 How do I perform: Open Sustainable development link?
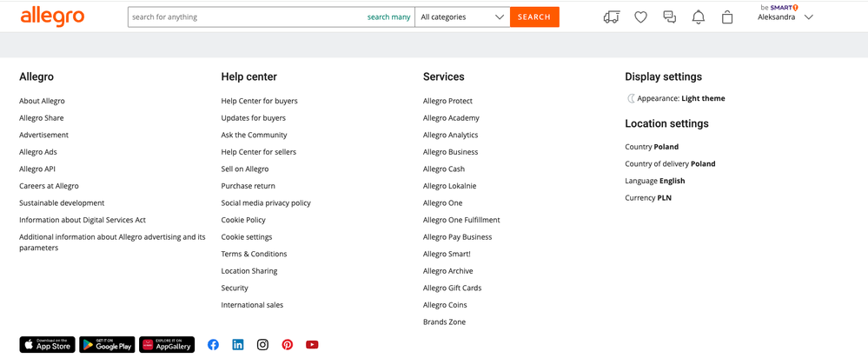(x=62, y=203)
